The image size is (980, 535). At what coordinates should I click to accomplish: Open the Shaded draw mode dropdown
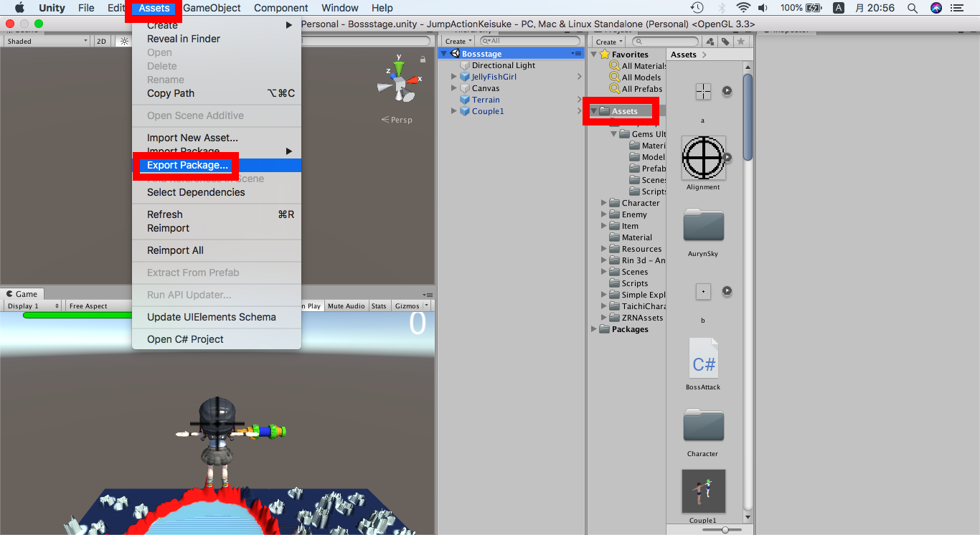click(47, 42)
